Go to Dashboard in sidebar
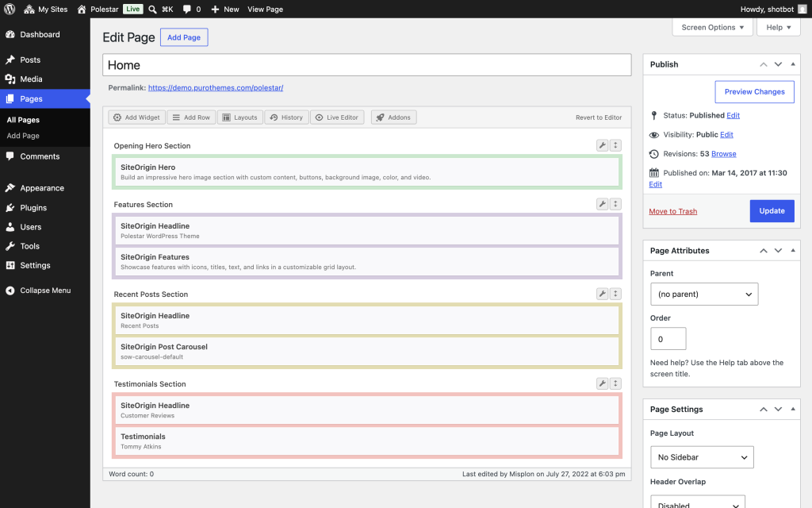812x508 pixels. [45, 34]
